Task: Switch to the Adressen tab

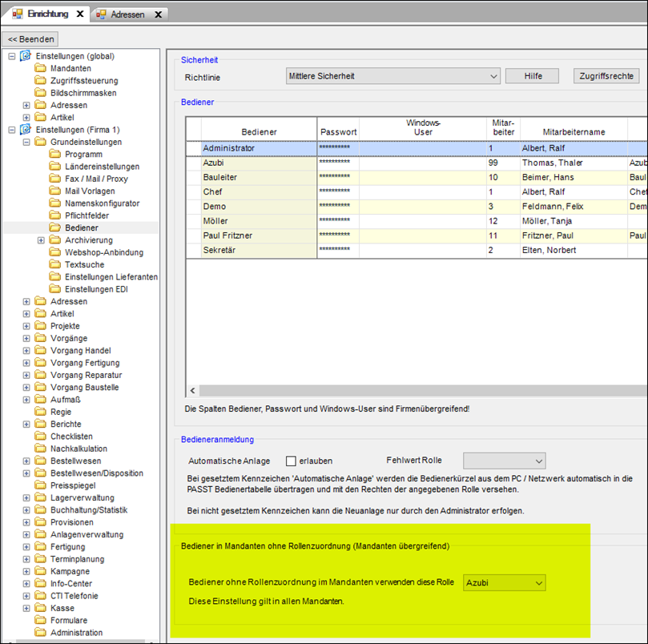Action: tap(128, 14)
